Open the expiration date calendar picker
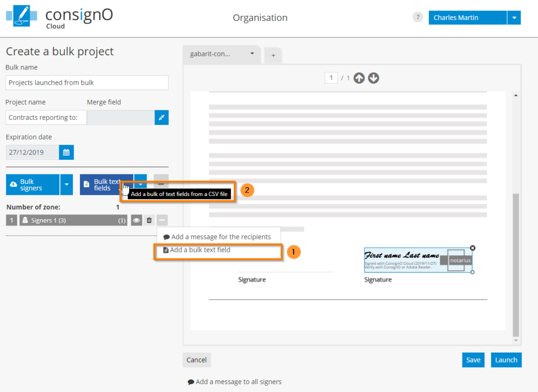The image size is (538, 392). coord(66,152)
